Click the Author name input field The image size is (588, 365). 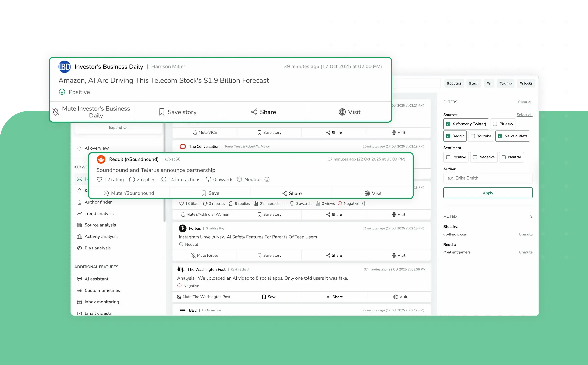[x=488, y=178]
